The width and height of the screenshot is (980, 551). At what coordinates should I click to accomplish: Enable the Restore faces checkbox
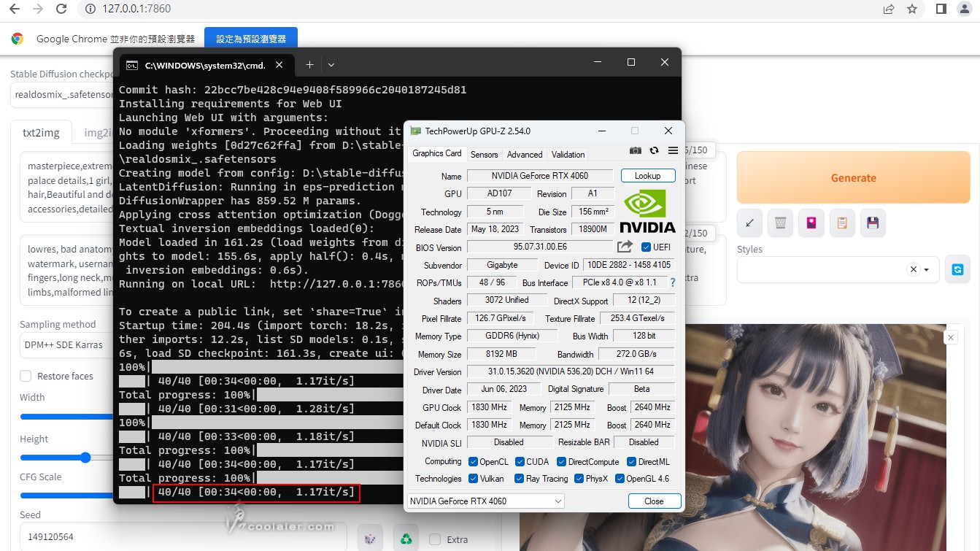click(x=26, y=376)
